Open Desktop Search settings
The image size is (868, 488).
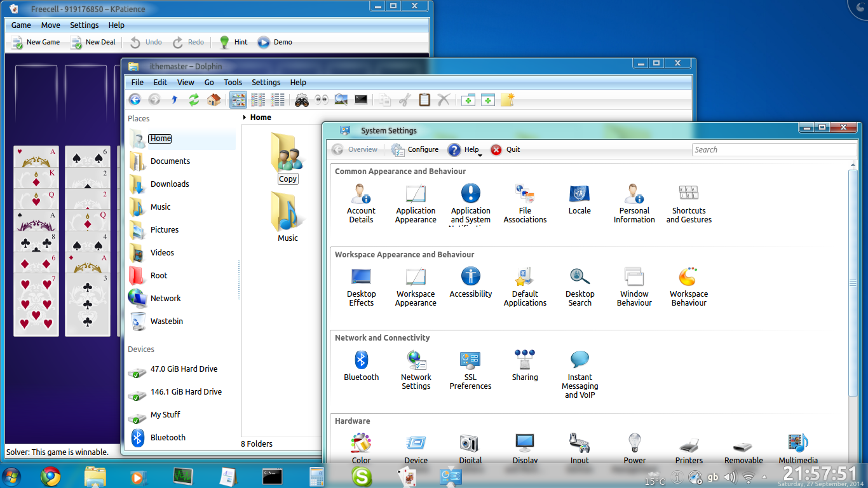coord(580,287)
